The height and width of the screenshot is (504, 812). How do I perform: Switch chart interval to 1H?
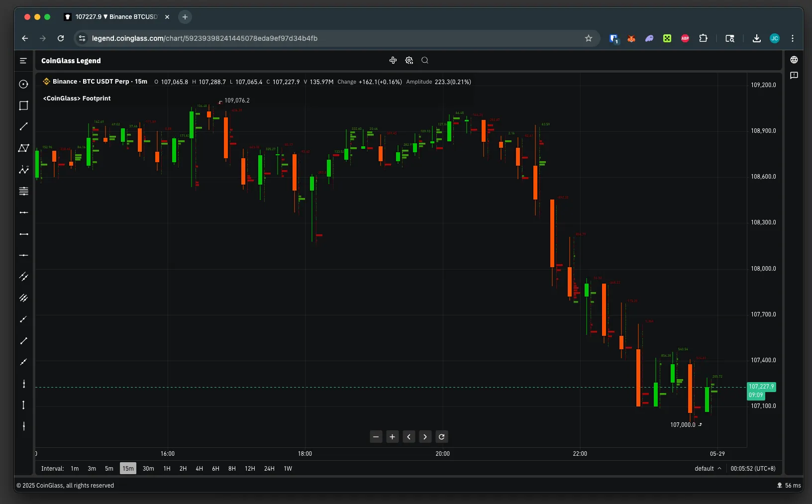coord(167,469)
